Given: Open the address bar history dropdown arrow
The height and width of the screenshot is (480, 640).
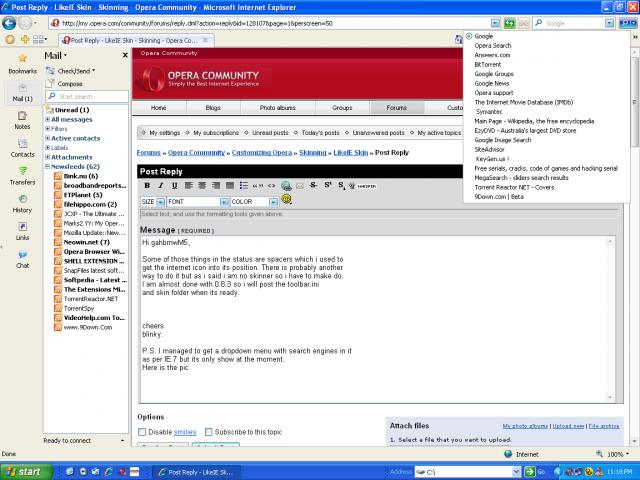Looking at the screenshot, I should (x=495, y=23).
